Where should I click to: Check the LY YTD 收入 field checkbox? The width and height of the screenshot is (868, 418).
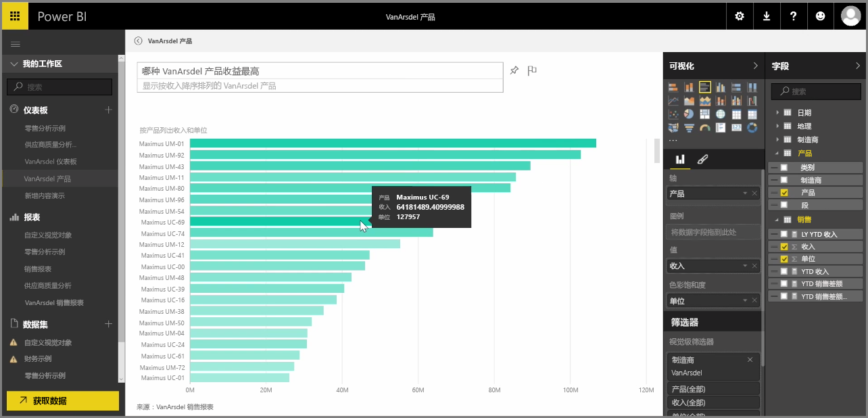(x=784, y=234)
